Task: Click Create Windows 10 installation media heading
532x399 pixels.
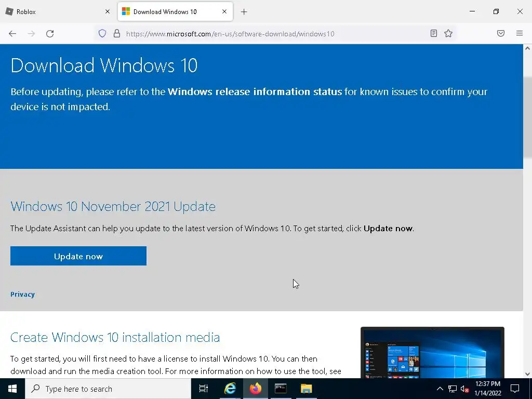Action: (115, 337)
